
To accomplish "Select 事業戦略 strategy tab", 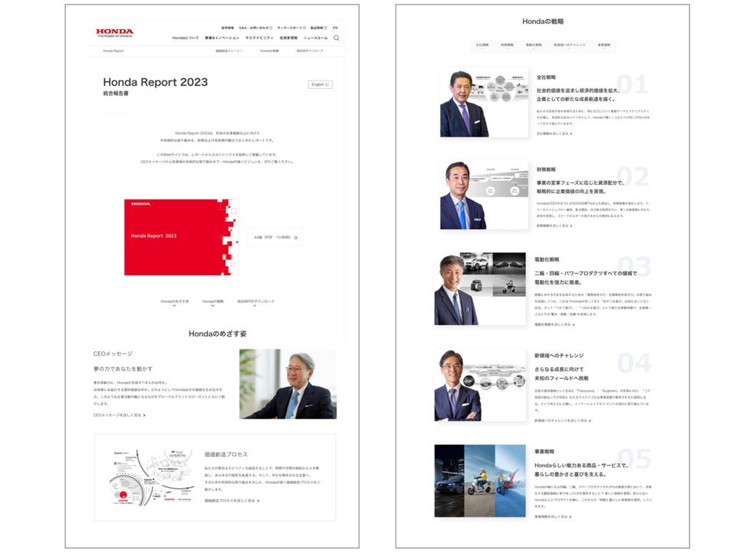I will coord(604,44).
